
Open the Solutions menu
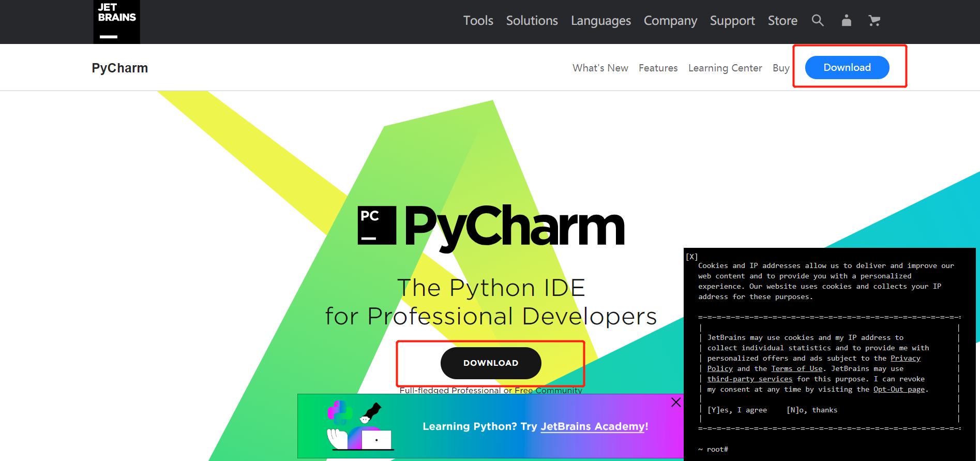(x=532, y=21)
